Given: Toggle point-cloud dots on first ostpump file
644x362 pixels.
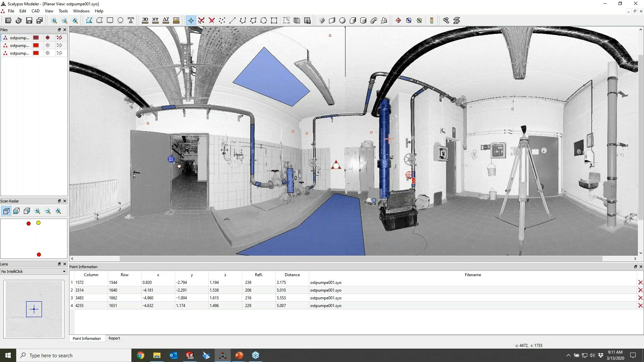Looking at the screenshot, I should (59, 38).
